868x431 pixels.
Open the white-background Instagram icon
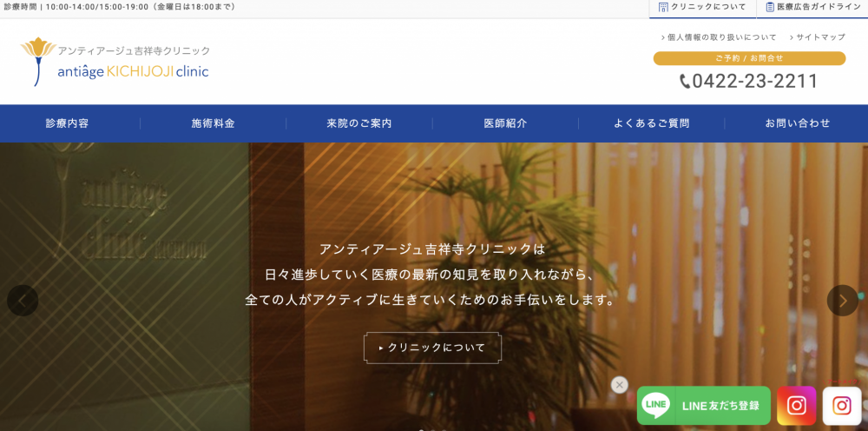click(x=841, y=405)
